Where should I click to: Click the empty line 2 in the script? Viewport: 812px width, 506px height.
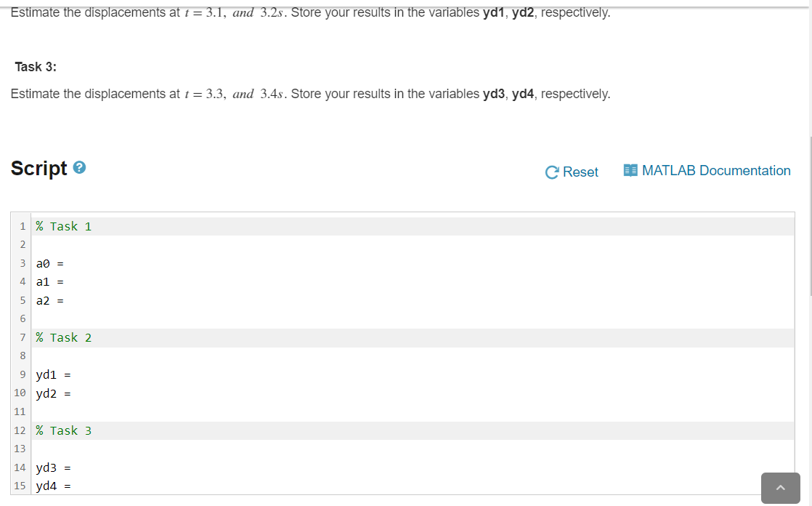pos(145,244)
